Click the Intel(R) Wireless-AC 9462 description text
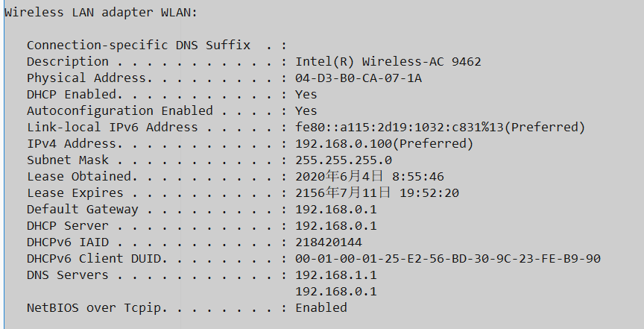 pos(388,62)
